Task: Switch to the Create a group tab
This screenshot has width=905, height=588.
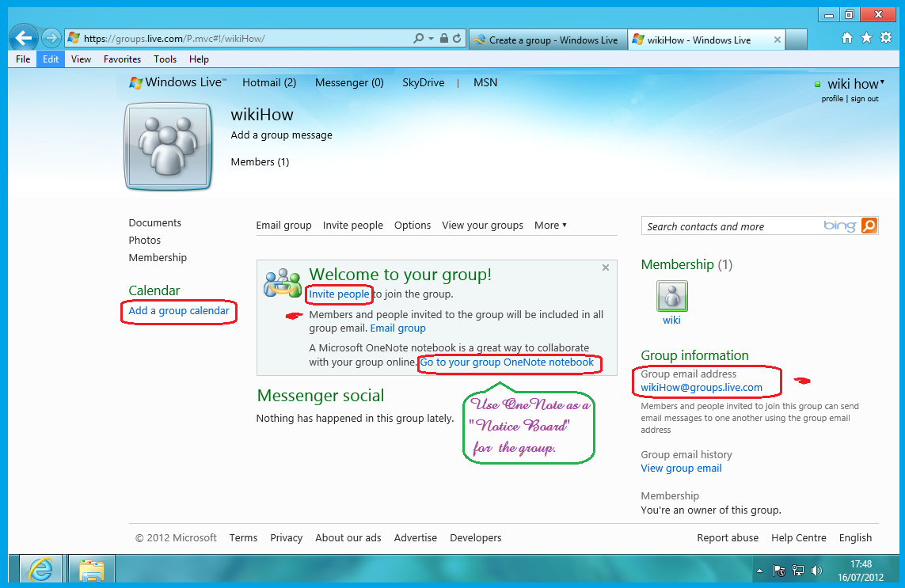Action: (x=548, y=40)
